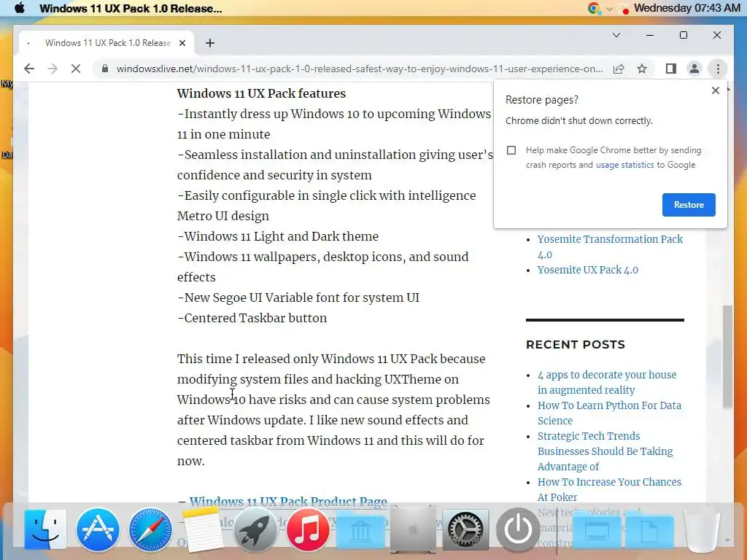Image resolution: width=747 pixels, height=560 pixels.
Task: Click the 'RECENT POSTS' sidebar heading
Action: click(x=576, y=344)
